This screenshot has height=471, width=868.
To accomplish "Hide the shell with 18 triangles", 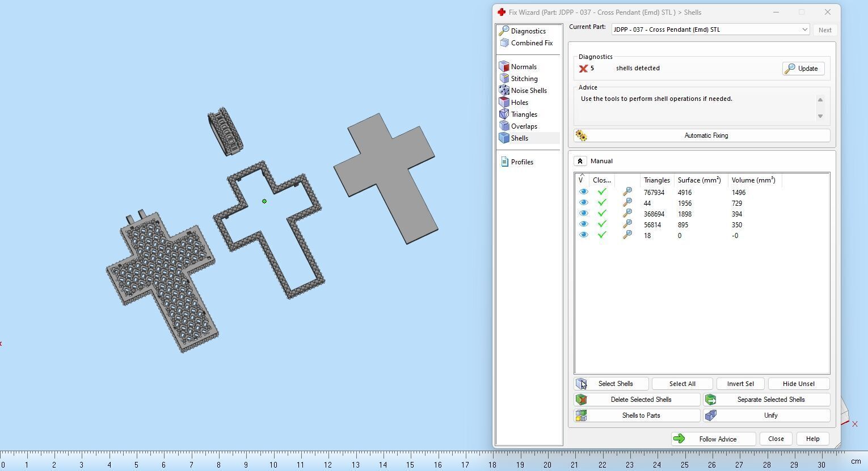I will click(583, 235).
